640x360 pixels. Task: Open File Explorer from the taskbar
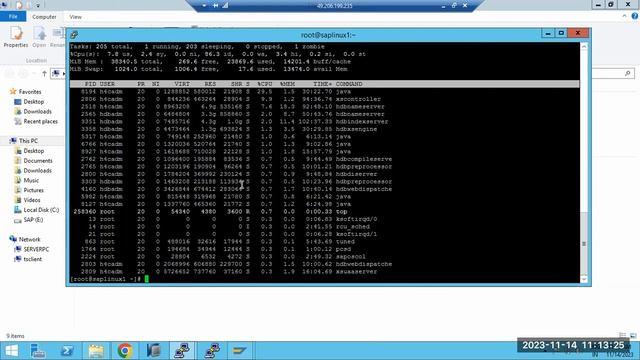pyautogui.click(x=96, y=351)
